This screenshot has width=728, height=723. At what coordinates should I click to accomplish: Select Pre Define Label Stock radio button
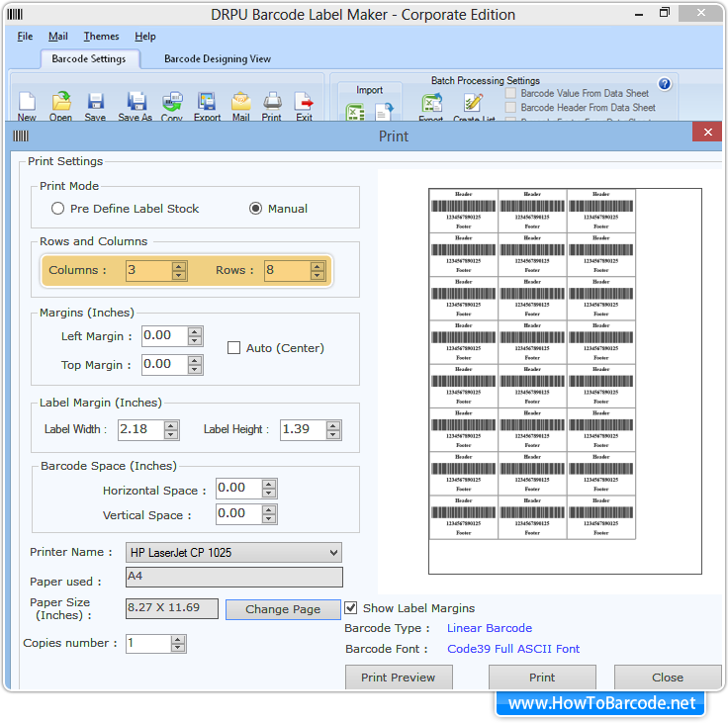tap(57, 209)
